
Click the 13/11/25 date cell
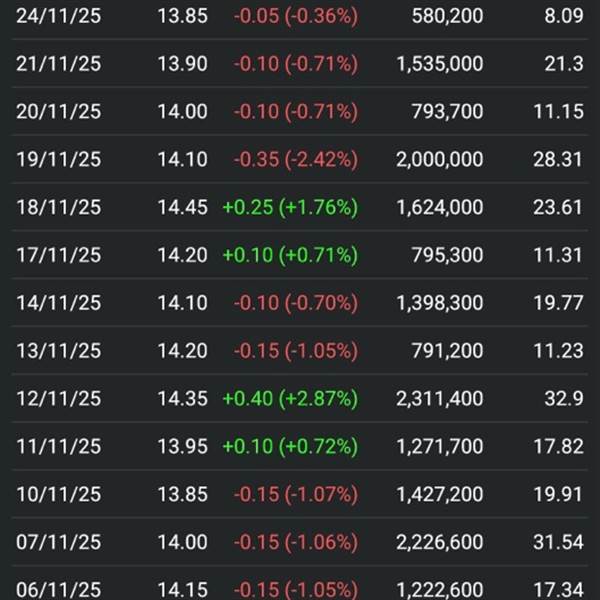click(58, 351)
